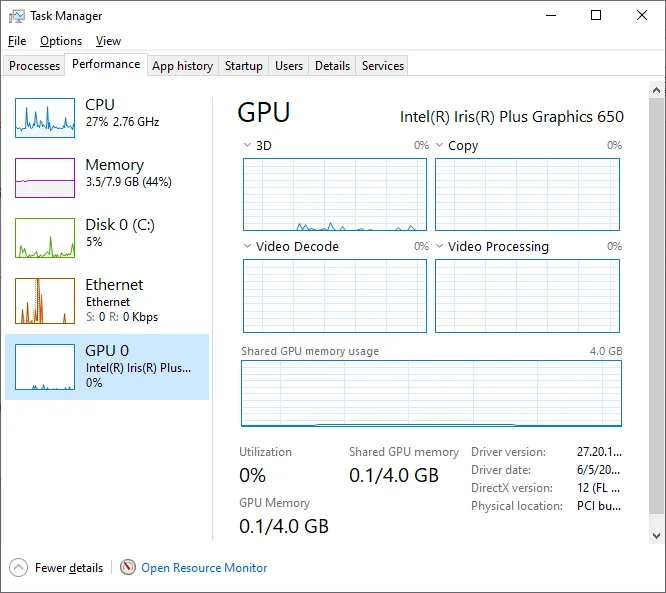Click the GPU 0 graph icon
Image resolution: width=666 pixels, height=593 pixels.
click(45, 367)
